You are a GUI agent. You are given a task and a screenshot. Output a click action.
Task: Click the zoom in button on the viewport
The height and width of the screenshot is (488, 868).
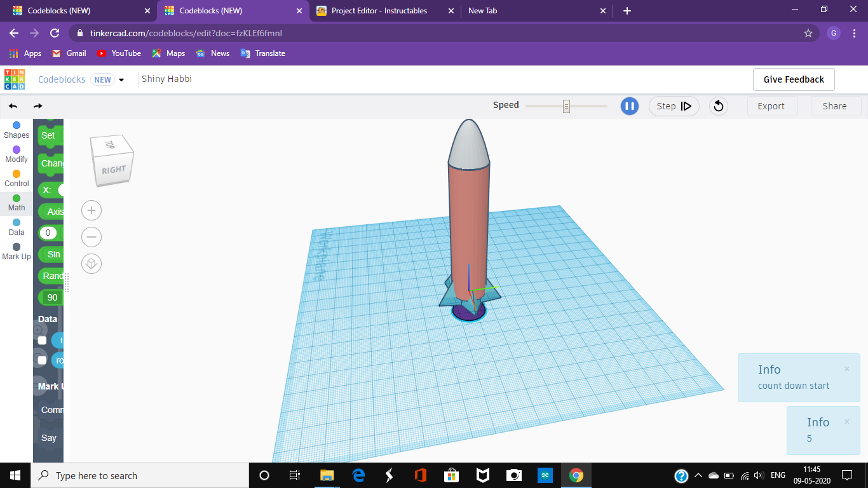tap(91, 210)
